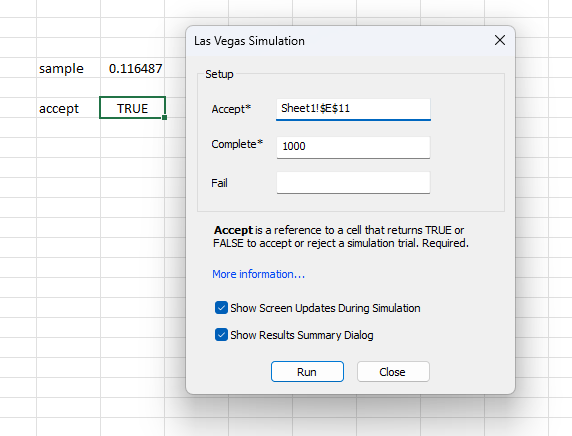Viewport: 572px width, 436px height.
Task: Select the 'sample' label cell
Action: [x=68, y=67]
